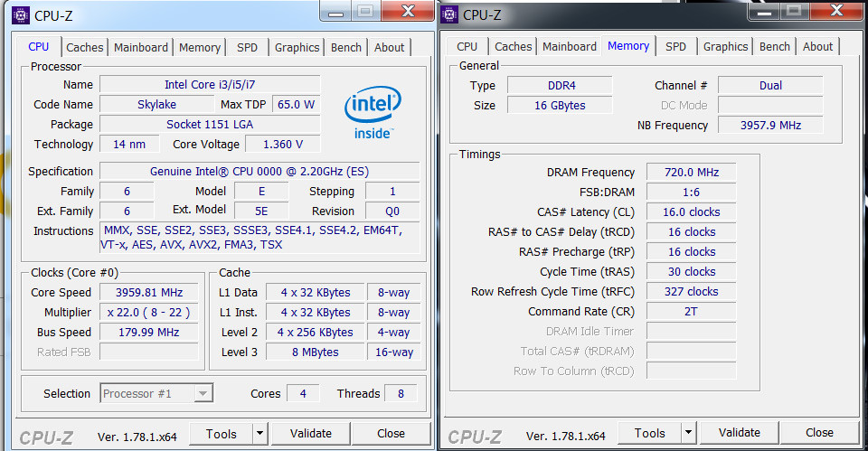This screenshot has width=868, height=451.
Task: Click the Bus Speed value 179.99 MHz
Action: (149, 332)
